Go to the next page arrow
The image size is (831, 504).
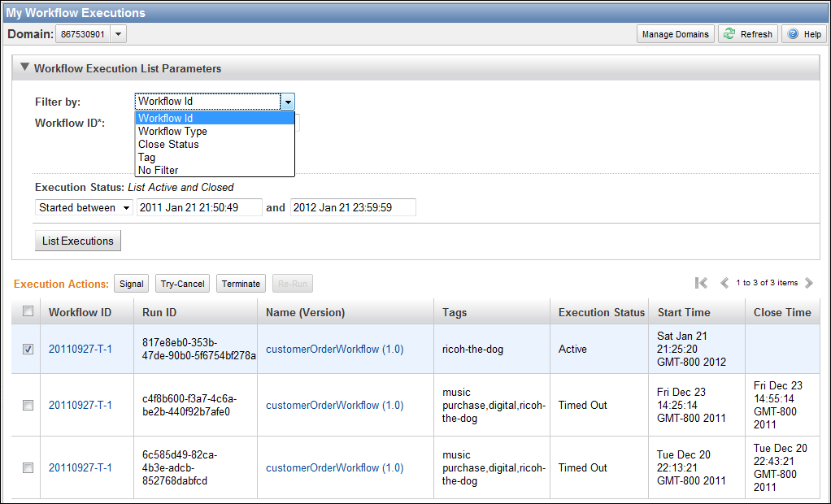808,283
